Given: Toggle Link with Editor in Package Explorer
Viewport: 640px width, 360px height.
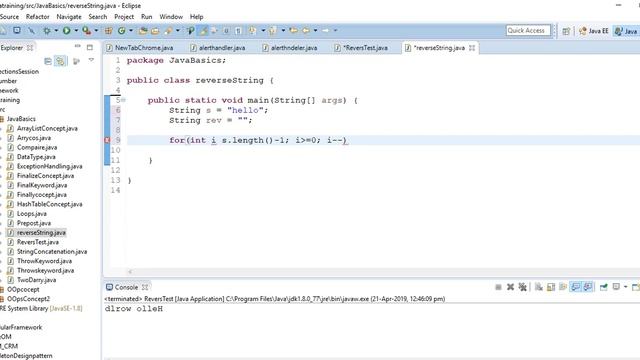Looking at the screenshot, I should click(x=61, y=61).
